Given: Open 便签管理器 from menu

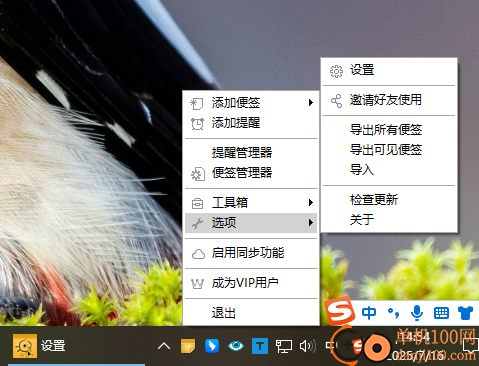Looking at the screenshot, I should click(x=251, y=173).
